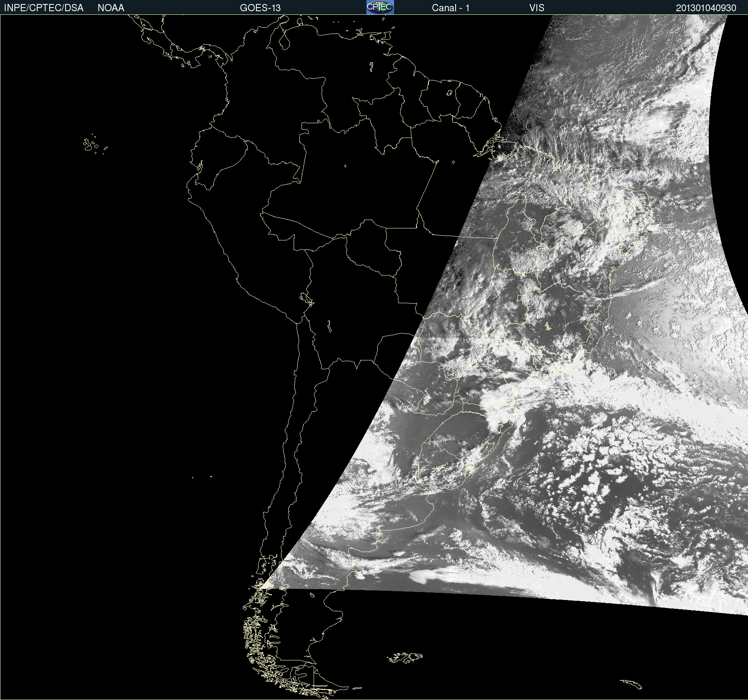Click the VIS label in the header
The height and width of the screenshot is (700, 748).
pyautogui.click(x=537, y=8)
